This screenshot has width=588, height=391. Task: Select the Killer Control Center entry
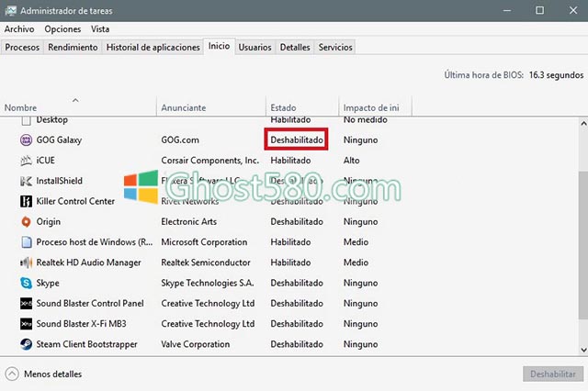75,201
